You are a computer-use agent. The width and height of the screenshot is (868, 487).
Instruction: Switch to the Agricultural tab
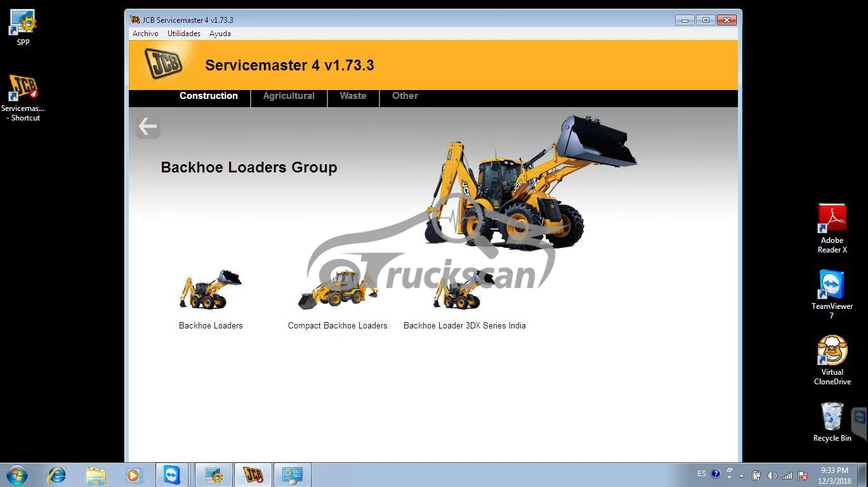[289, 96]
